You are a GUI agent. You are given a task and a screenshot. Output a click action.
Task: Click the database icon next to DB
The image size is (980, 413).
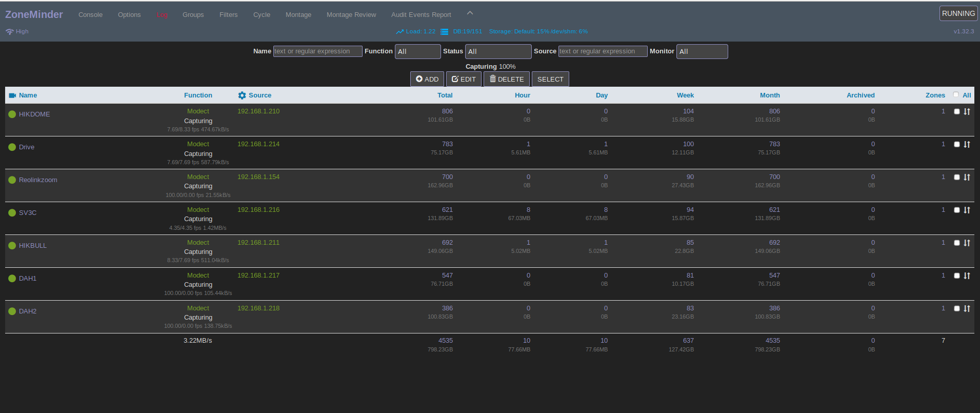coord(445,32)
